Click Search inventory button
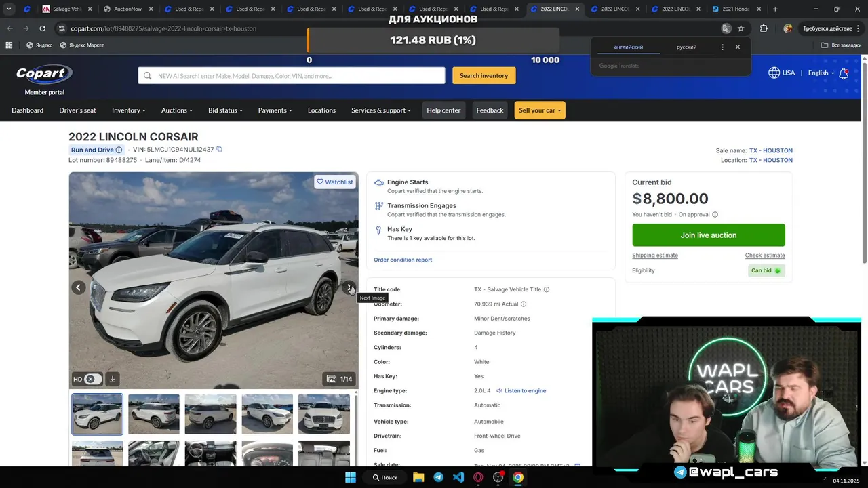This screenshot has height=488, width=868. pyautogui.click(x=484, y=75)
